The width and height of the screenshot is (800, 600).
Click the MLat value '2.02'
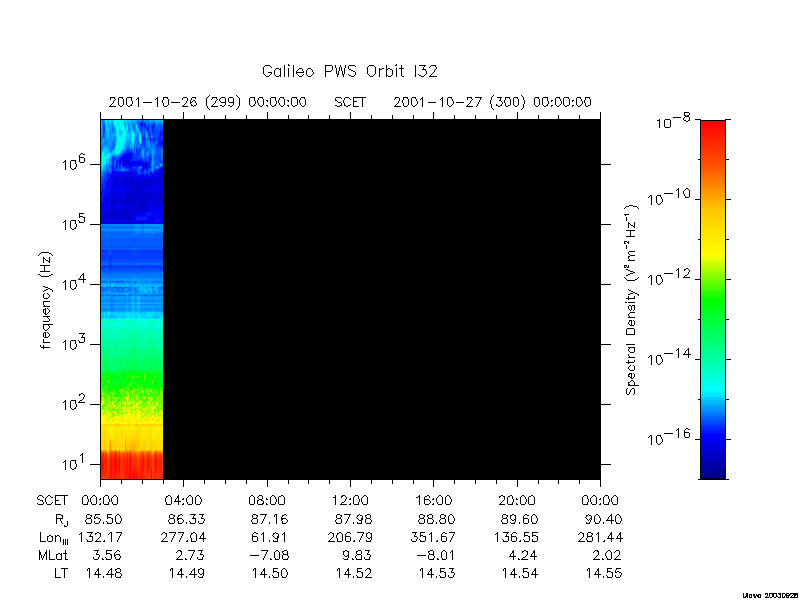coord(607,555)
